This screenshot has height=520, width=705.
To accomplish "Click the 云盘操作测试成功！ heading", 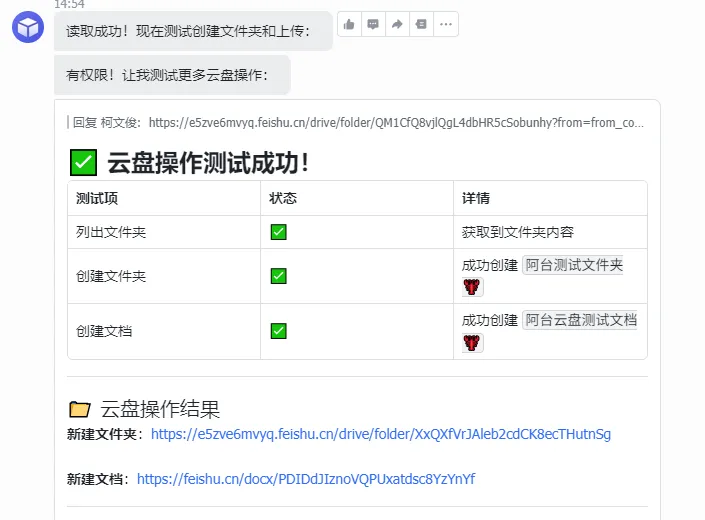I will click(x=208, y=163).
